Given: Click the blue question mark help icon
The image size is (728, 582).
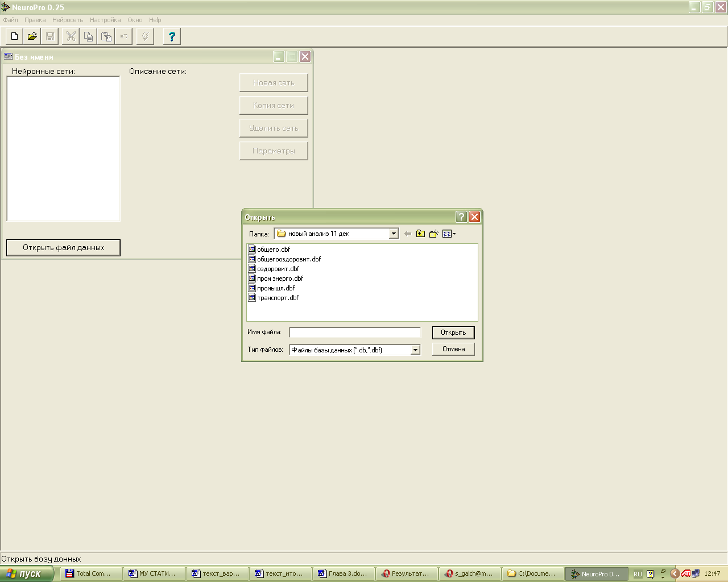Looking at the screenshot, I should click(x=172, y=36).
